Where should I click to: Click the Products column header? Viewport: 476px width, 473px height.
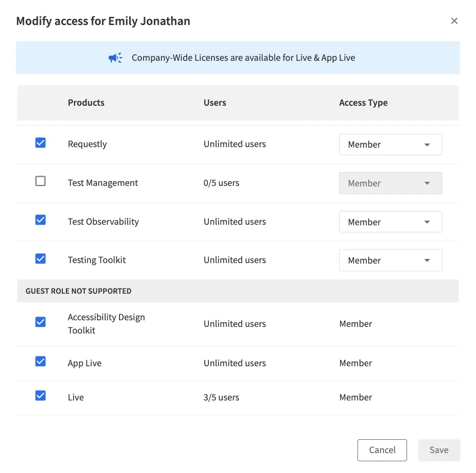tap(86, 103)
